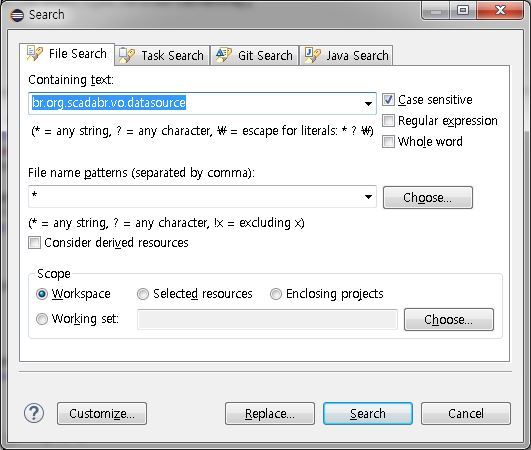
Task: Click the Eclipse icon in title bar
Action: pos(17,15)
